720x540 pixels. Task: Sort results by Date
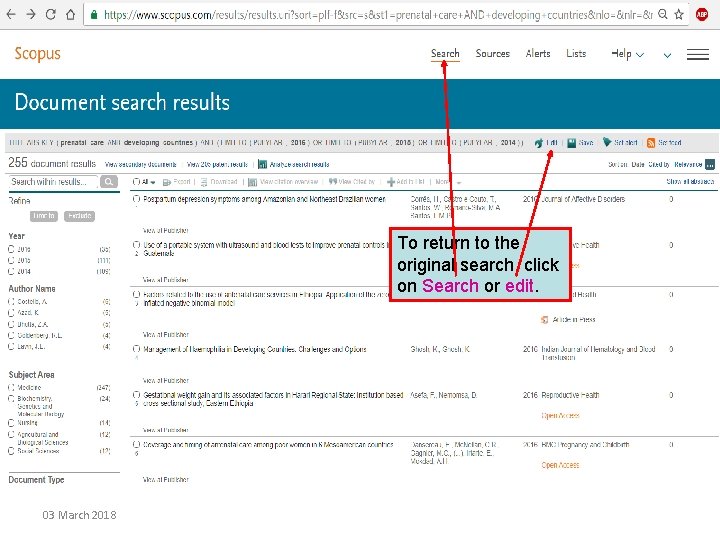coord(638,164)
